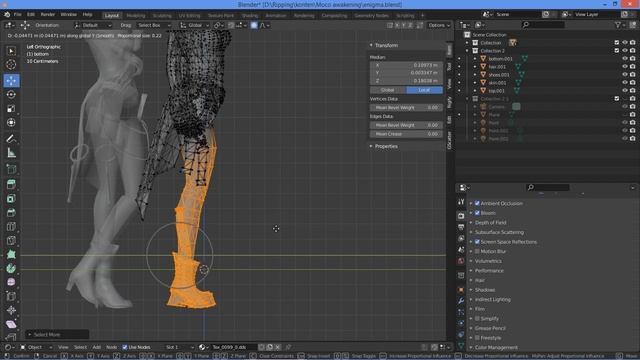The width and height of the screenshot is (640, 360).
Task: Expand the Depth of Field panel
Action: tap(491, 223)
